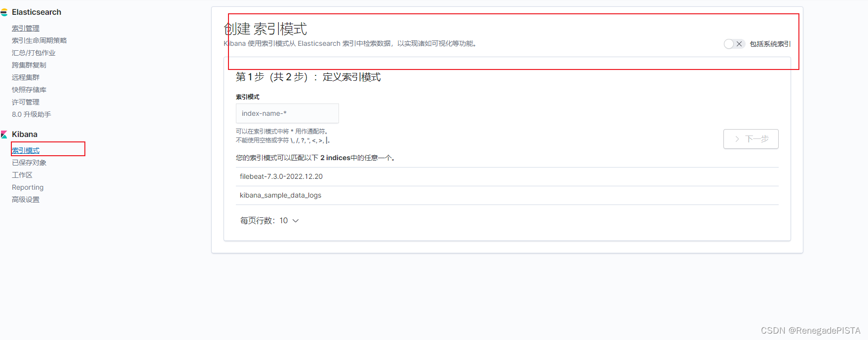Click the filebeat-7.3.0-2022.12.20 index row
This screenshot has height=340, width=868.
[507, 176]
